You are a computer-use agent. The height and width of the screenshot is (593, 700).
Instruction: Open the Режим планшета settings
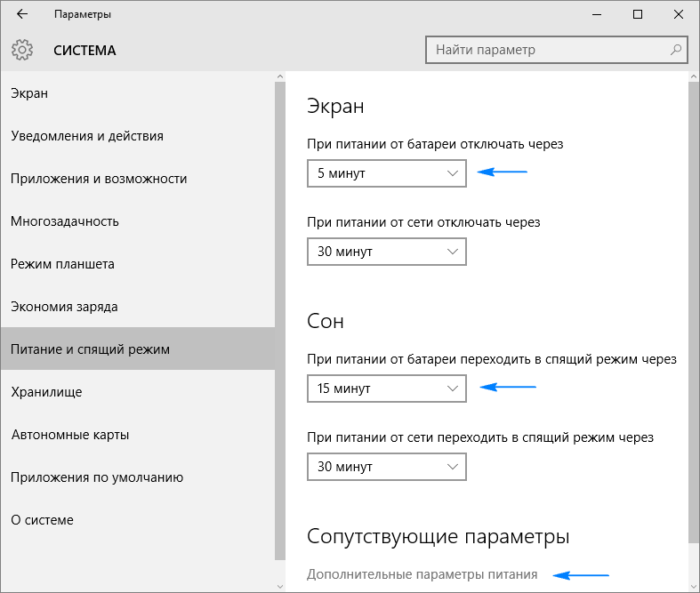coord(62,264)
